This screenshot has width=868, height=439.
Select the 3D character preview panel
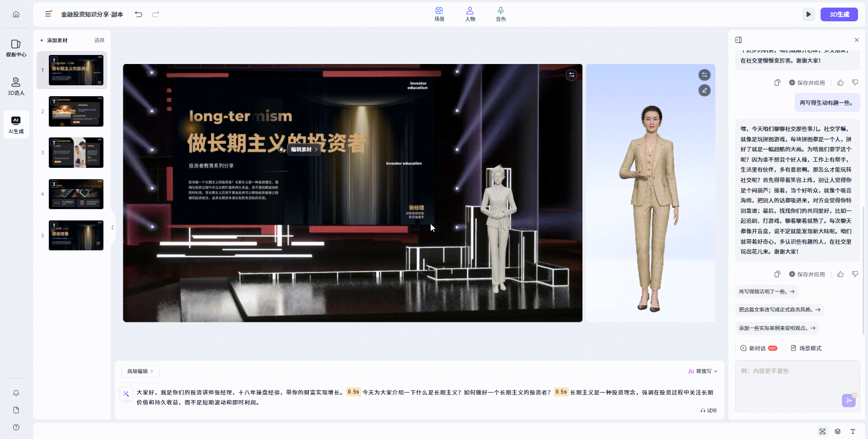coord(651,193)
